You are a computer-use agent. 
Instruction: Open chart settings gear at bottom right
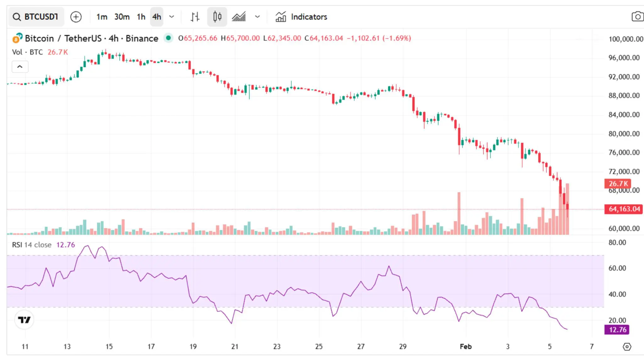tap(627, 347)
